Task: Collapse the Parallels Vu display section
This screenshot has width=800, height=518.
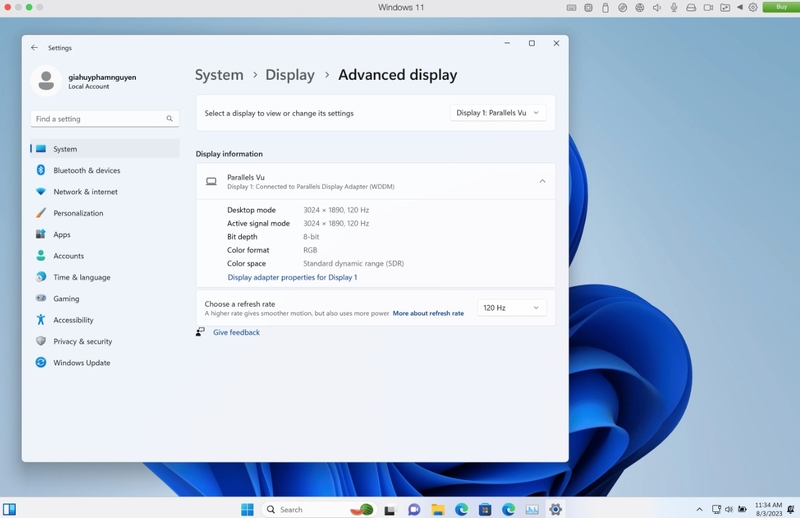Action: (542, 181)
